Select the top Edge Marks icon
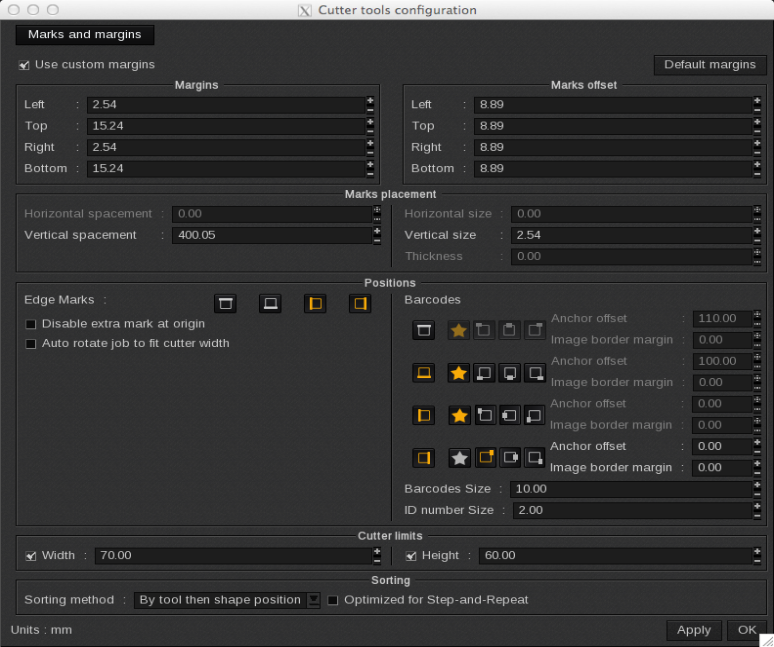The image size is (774, 647). pyautogui.click(x=225, y=303)
